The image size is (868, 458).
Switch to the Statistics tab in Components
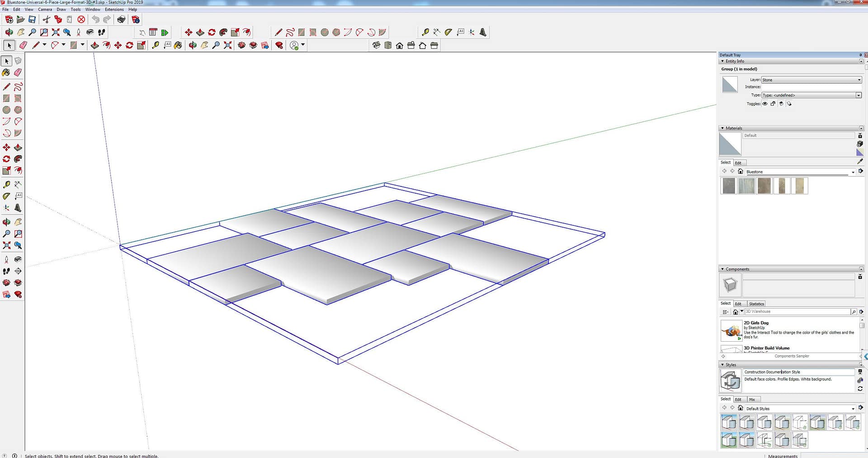[756, 304]
